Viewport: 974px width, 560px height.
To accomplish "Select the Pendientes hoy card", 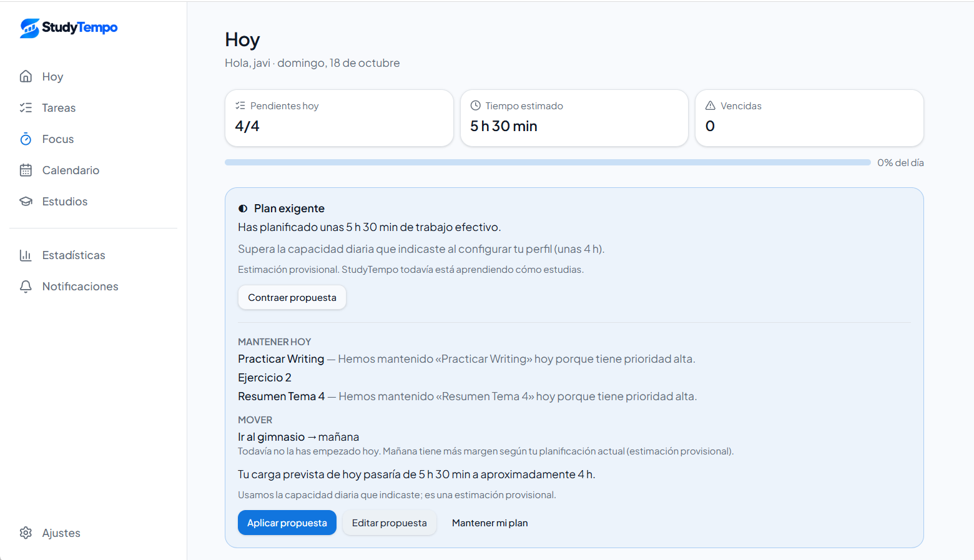I will [339, 118].
